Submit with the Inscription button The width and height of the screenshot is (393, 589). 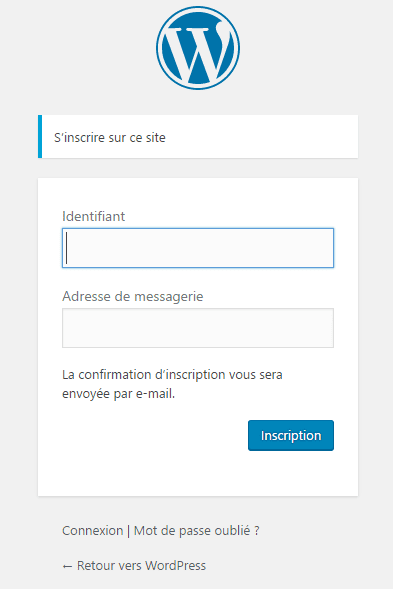pos(291,435)
